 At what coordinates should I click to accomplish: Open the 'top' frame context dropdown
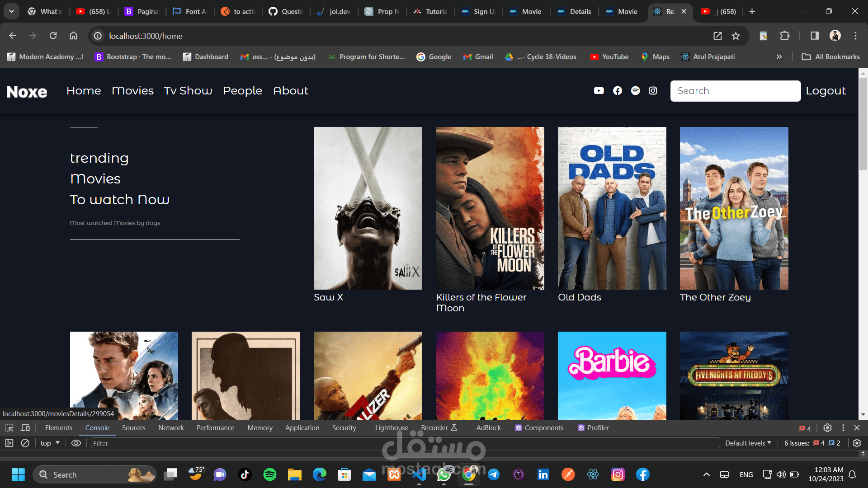[49, 443]
